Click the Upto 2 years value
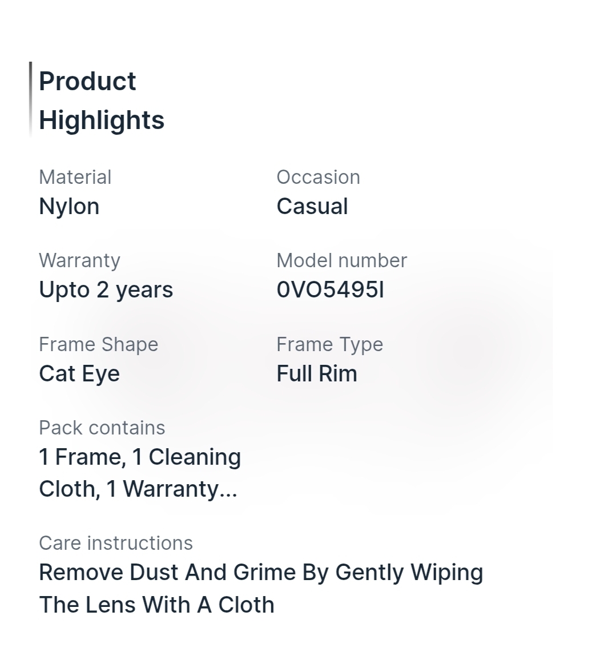Screen dimensions: 616x672 [106, 290]
